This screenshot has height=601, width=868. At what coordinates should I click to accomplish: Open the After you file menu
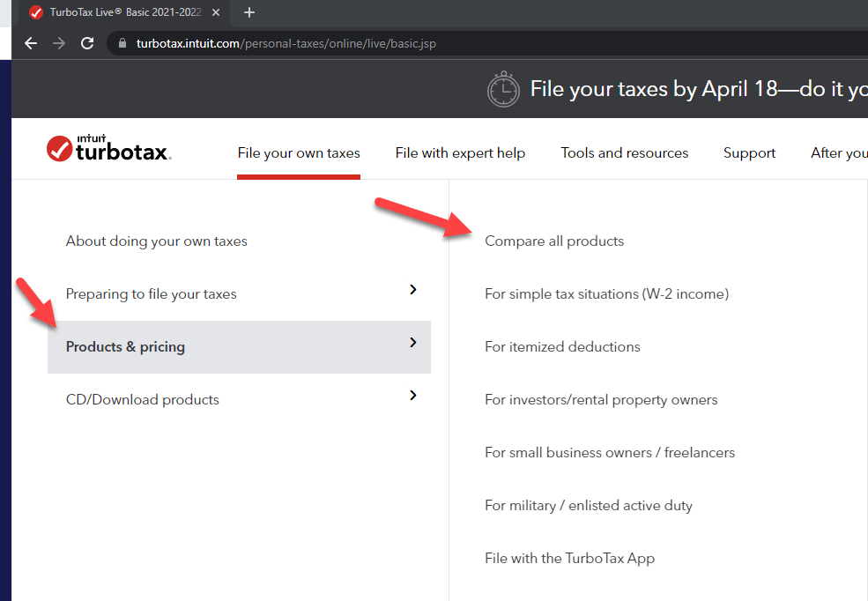click(839, 152)
